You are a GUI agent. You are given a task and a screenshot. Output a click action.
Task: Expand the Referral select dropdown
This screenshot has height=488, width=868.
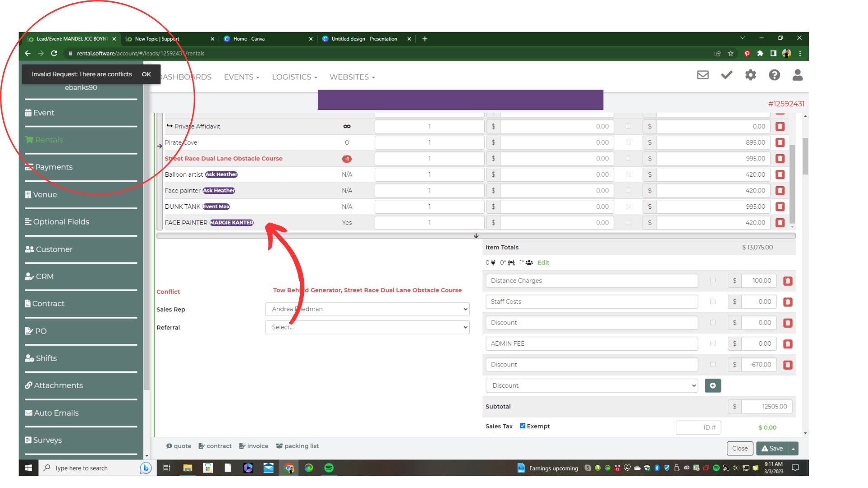click(x=367, y=327)
